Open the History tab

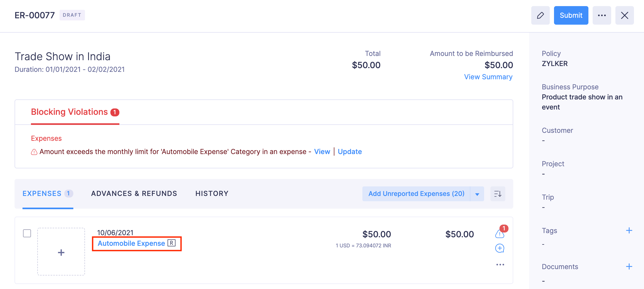coord(212,194)
